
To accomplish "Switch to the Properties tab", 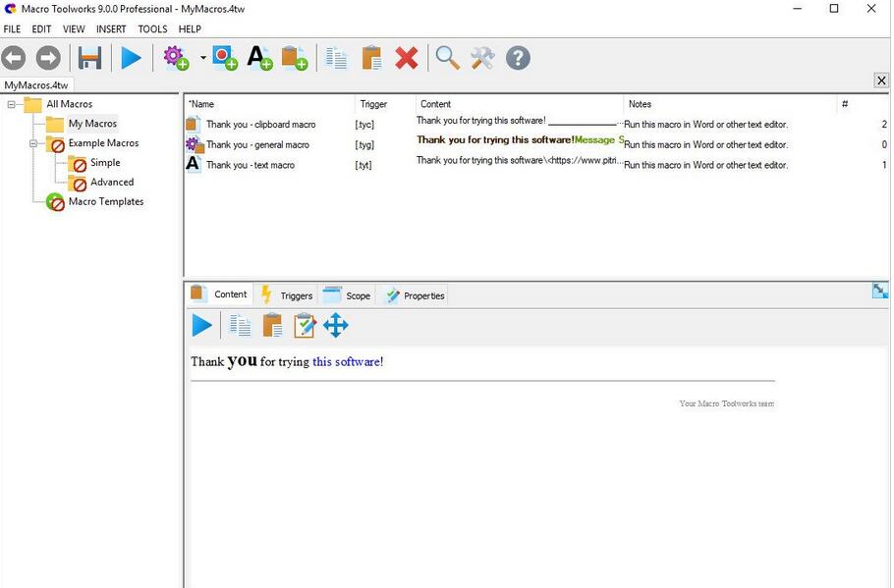I will (415, 295).
